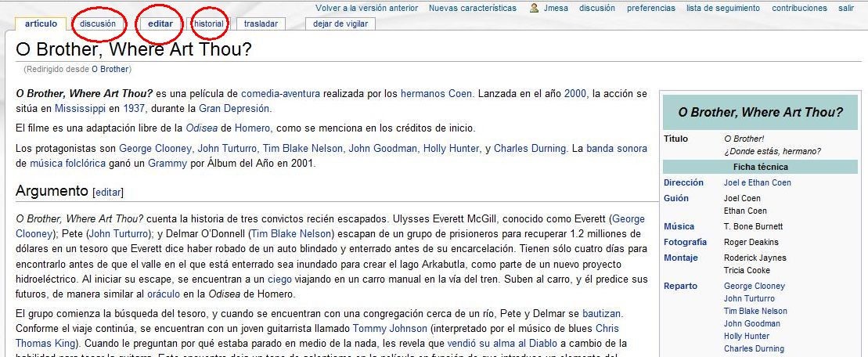This screenshot has width=868, height=357.
Task: Open Holly Hunter link in intro paragraph
Action: (x=452, y=148)
